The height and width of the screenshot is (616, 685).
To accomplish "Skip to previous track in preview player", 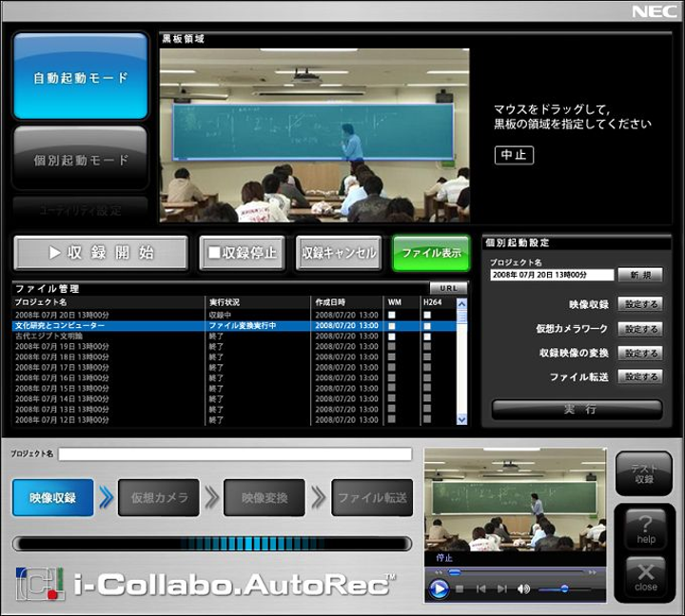I will coord(481,589).
